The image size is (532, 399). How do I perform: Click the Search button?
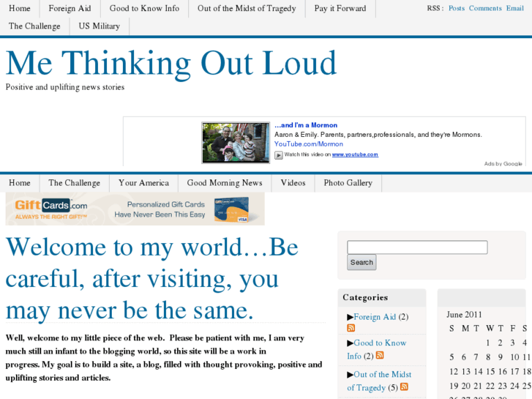[361, 263]
